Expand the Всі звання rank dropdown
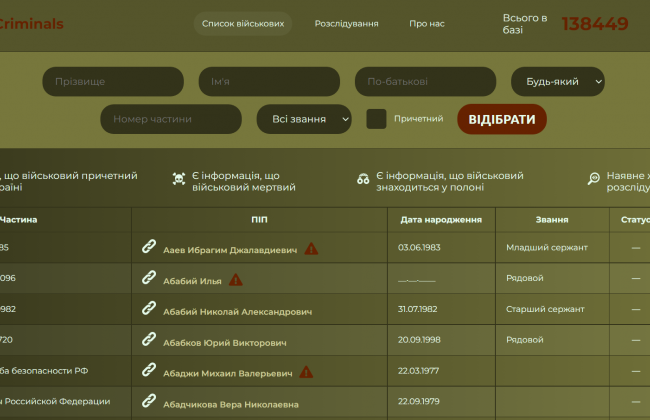 pos(304,119)
